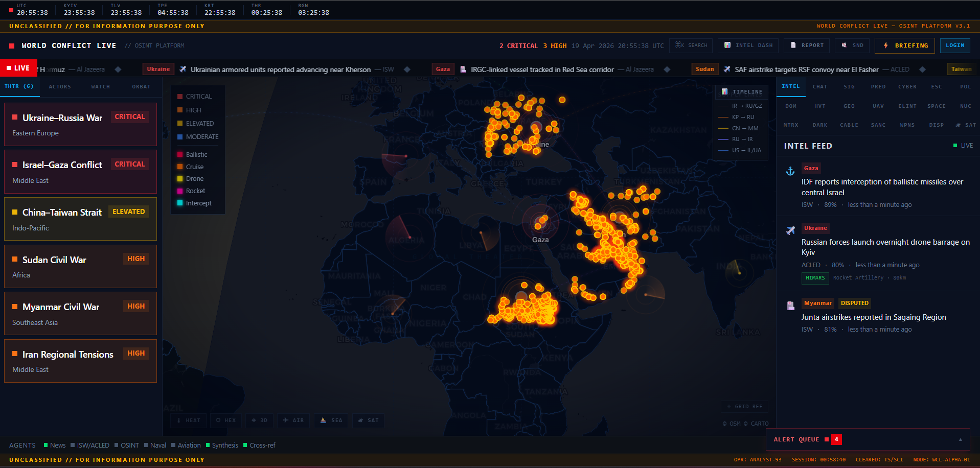Click the SEARCH field in the header
This screenshot has width=980, height=468.
(x=691, y=45)
